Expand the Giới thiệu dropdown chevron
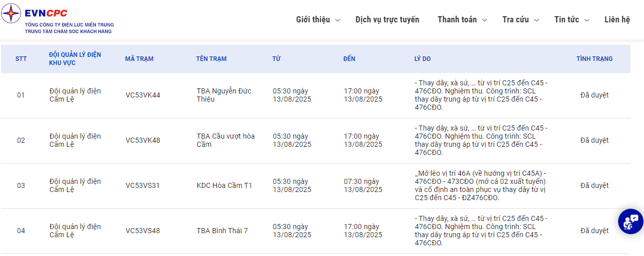644x256 pixels. 338,20
